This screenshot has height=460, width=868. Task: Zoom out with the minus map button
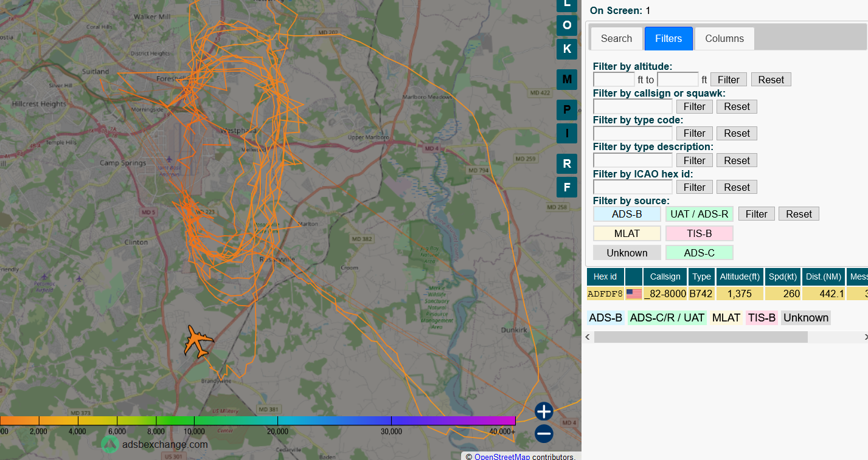(544, 433)
